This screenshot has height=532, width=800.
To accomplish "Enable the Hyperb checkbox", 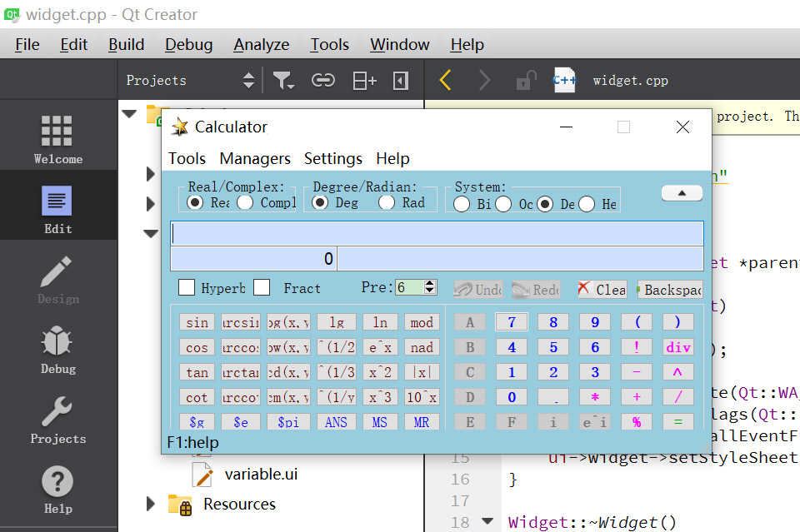I will click(187, 287).
